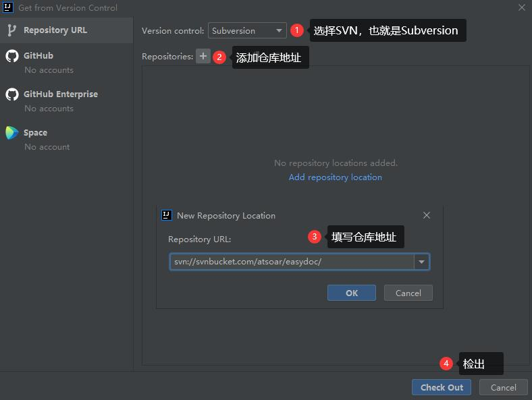Choose GitHub Enterprise in the sidebar
The width and height of the screenshot is (532, 400).
(60, 94)
